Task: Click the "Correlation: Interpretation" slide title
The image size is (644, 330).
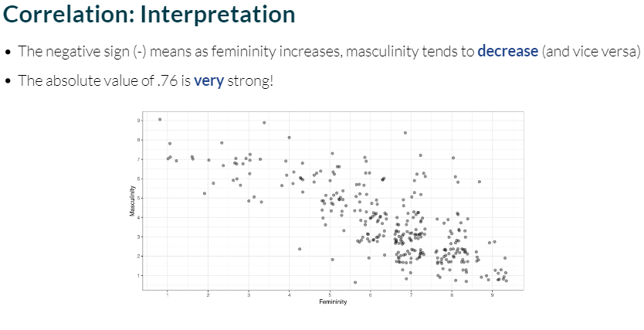Action: (x=150, y=15)
